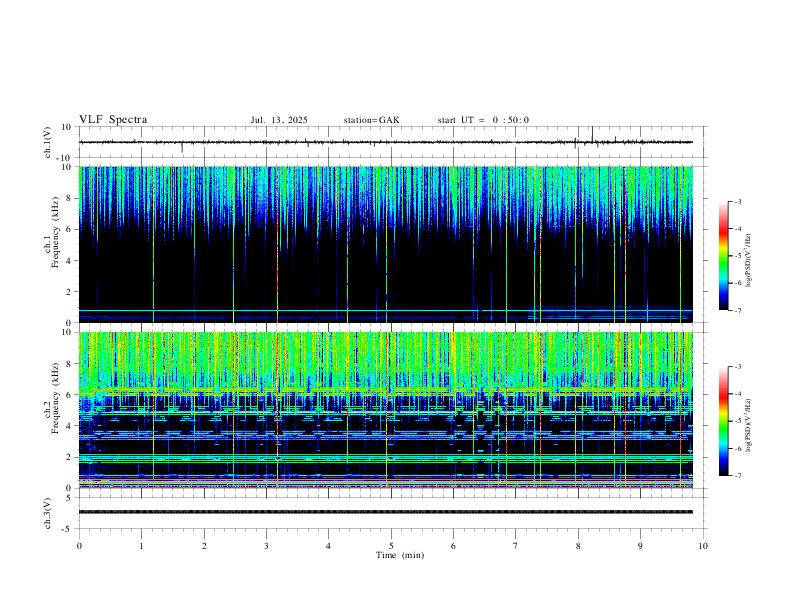Click time axis tick label '5'
This screenshot has height=612, width=792.
click(391, 546)
